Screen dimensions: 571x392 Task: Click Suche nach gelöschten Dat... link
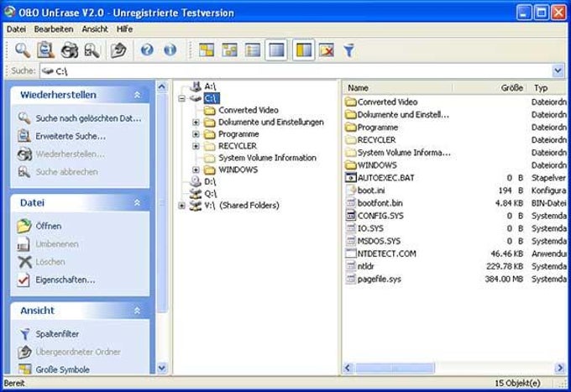point(88,118)
